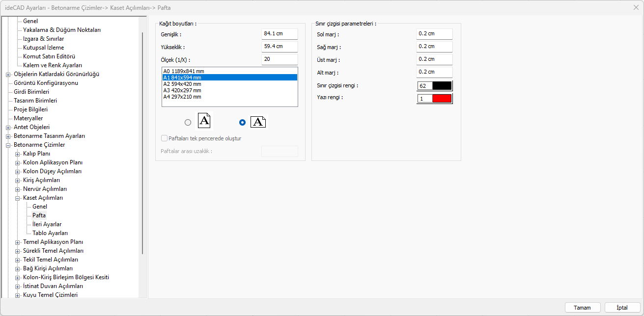This screenshot has height=316, width=644.
Task: Choose the landscape orientation radio button
Action: pos(242,123)
